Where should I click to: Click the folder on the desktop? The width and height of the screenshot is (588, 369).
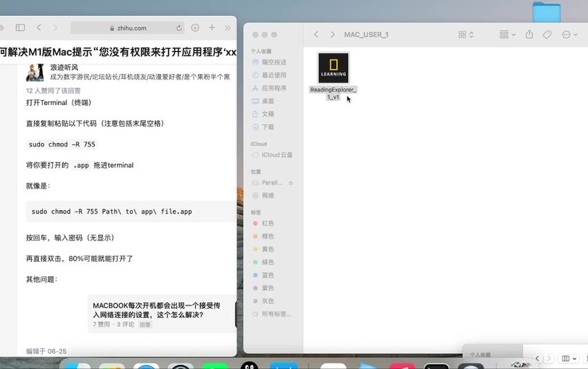(x=546, y=12)
